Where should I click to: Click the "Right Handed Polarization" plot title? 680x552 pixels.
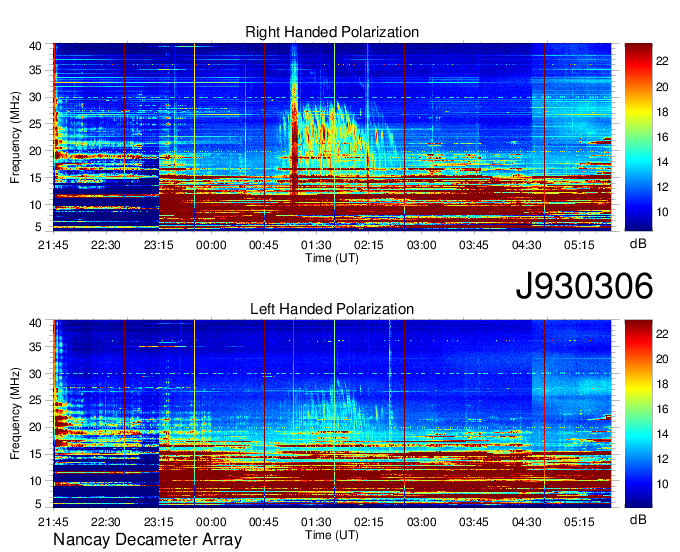(332, 32)
